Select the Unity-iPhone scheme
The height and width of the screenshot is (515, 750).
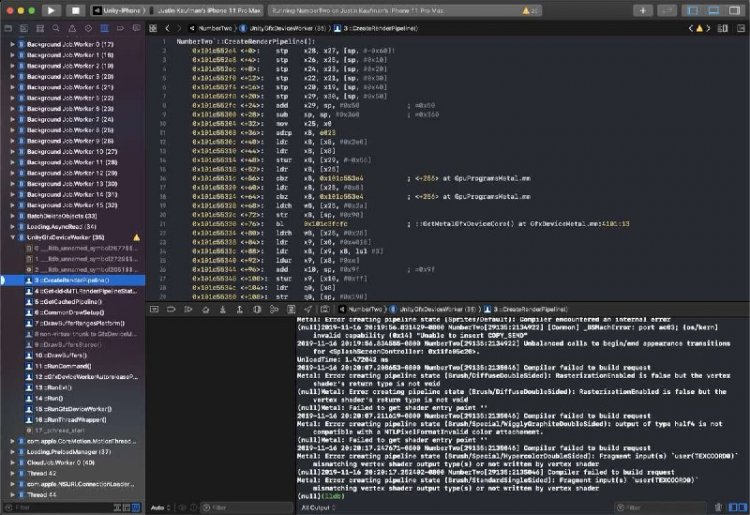(x=119, y=10)
